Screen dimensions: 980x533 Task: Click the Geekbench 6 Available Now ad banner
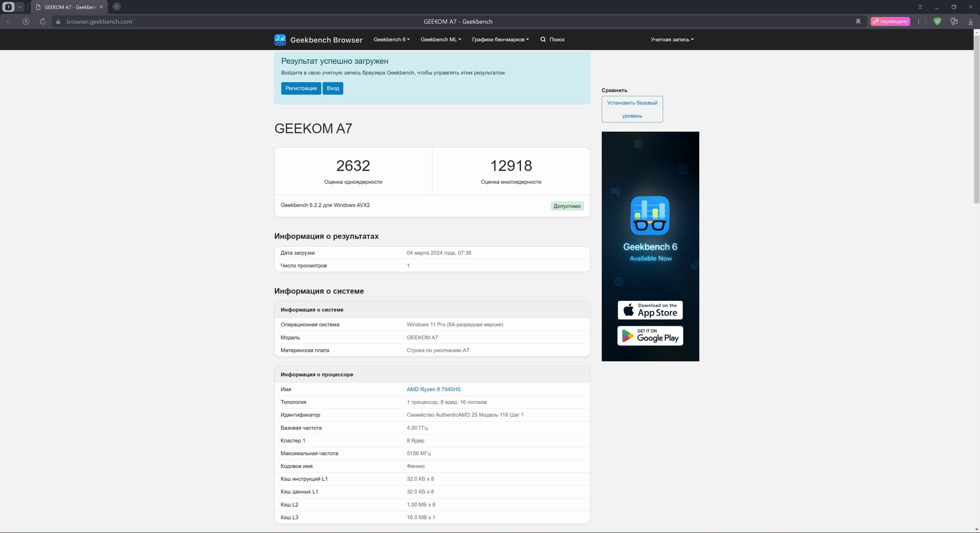point(650,246)
